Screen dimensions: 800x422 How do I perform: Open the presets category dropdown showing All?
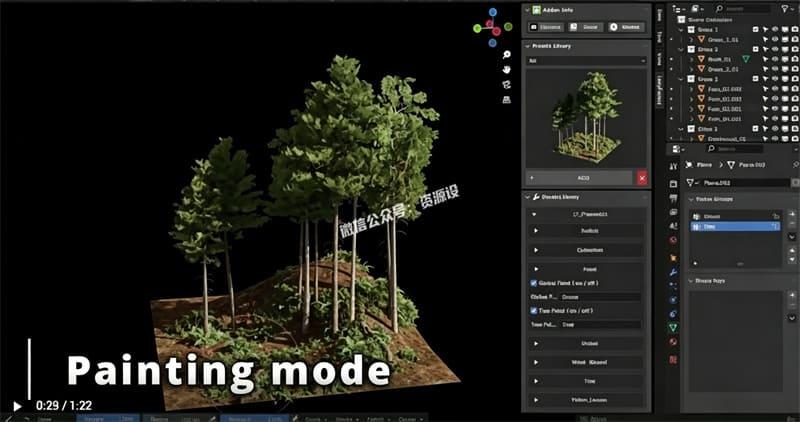tap(587, 61)
